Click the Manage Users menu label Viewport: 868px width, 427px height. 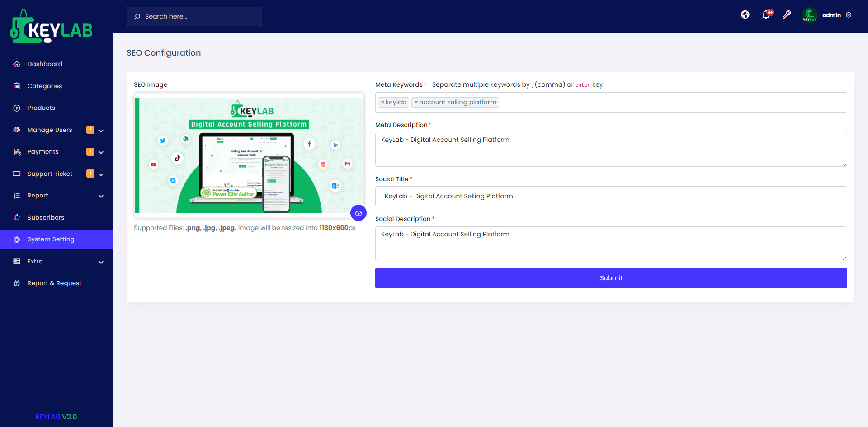[x=50, y=130]
